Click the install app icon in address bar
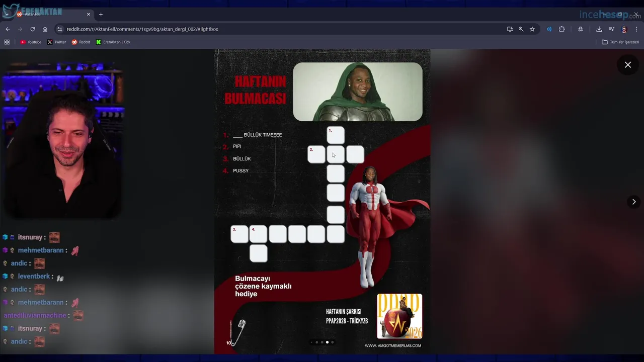 (x=510, y=29)
